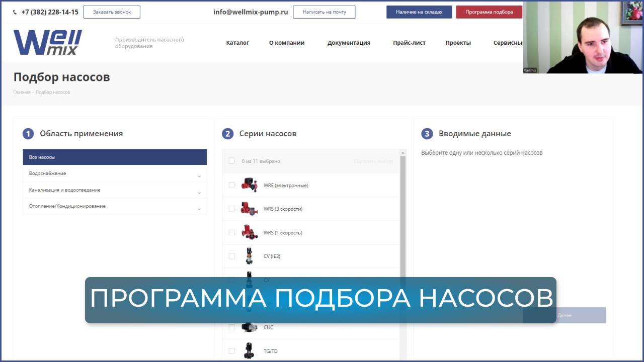Viewport: 644px width, 362px height.
Task: Open the Прайс-лист menu item
Action: (x=409, y=43)
